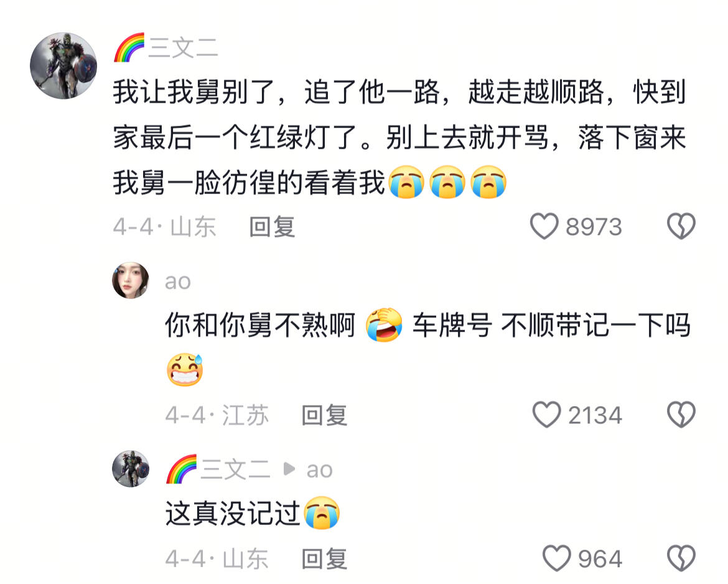
Task: Open username 三文二 on top comment
Action: coord(183,48)
